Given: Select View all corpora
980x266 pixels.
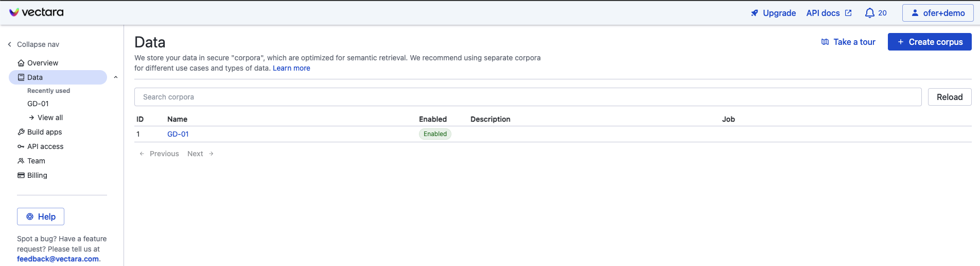Looking at the screenshot, I should [50, 118].
